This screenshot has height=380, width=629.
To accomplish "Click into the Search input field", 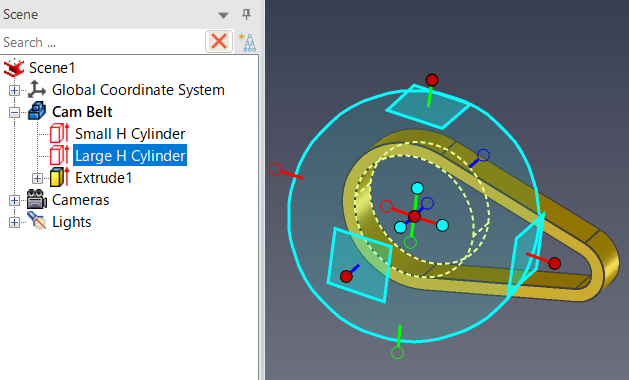I will coord(103,42).
